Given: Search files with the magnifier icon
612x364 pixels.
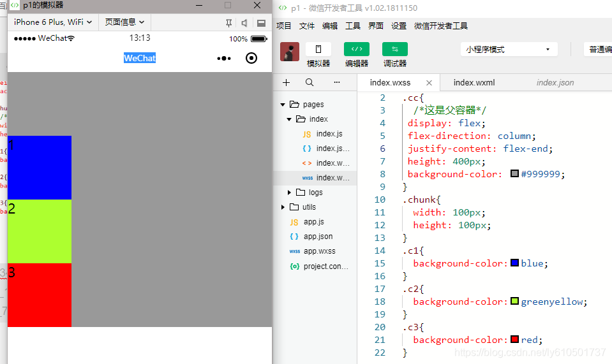Looking at the screenshot, I should click(310, 82).
